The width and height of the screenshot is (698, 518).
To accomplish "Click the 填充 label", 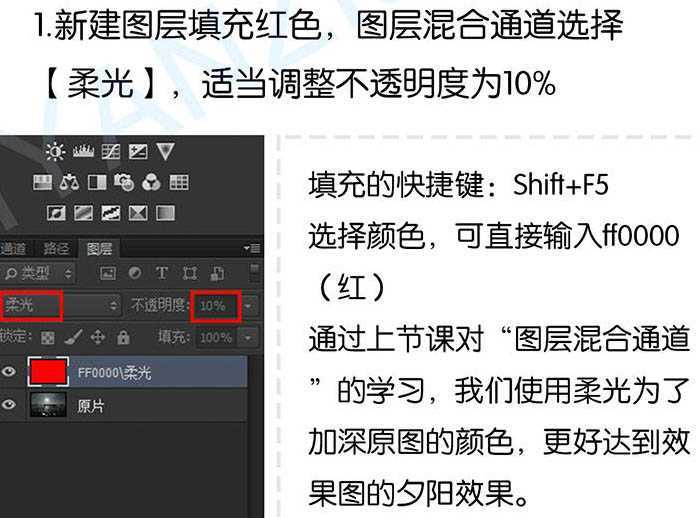I will [174, 337].
